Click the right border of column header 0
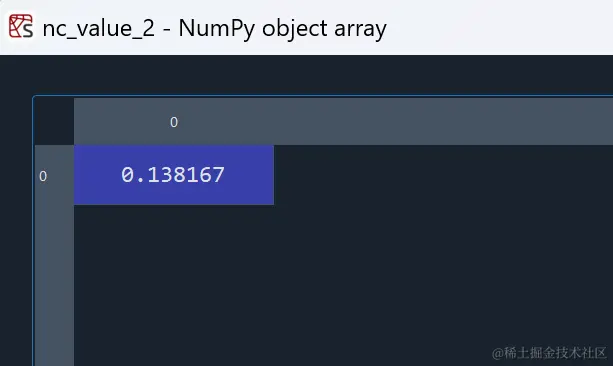Screen dimensions: 613x366 click(x=274, y=122)
